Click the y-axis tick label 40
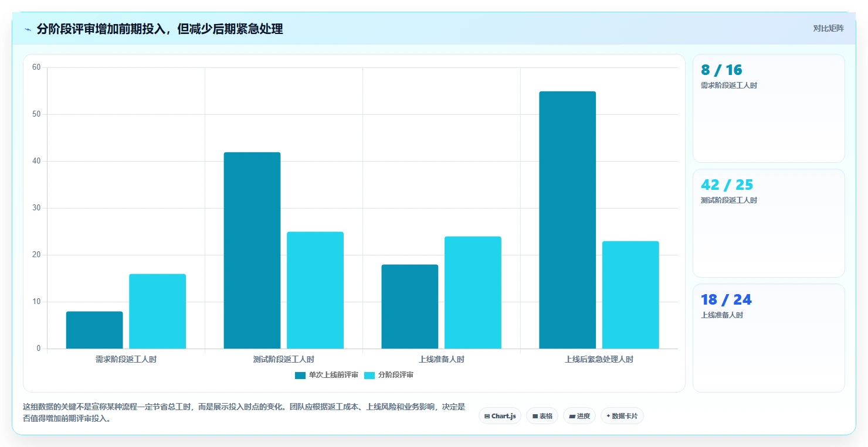The width and height of the screenshot is (868, 447). click(x=36, y=161)
